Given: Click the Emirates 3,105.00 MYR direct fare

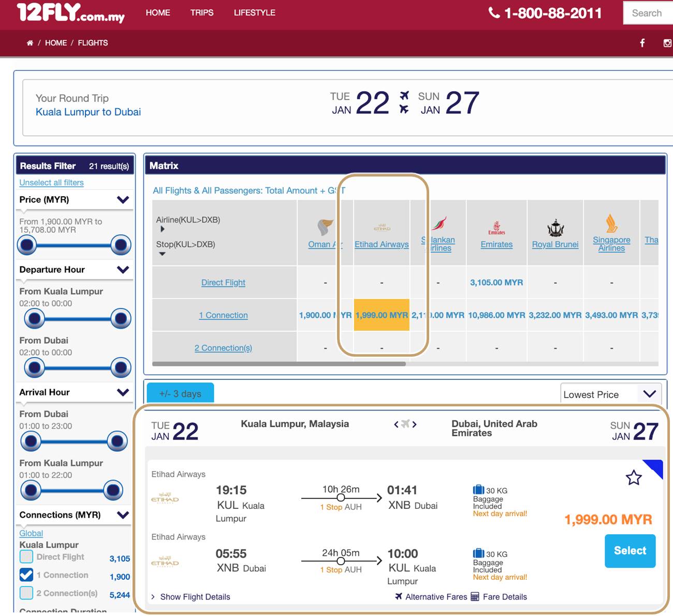Looking at the screenshot, I should (x=496, y=283).
